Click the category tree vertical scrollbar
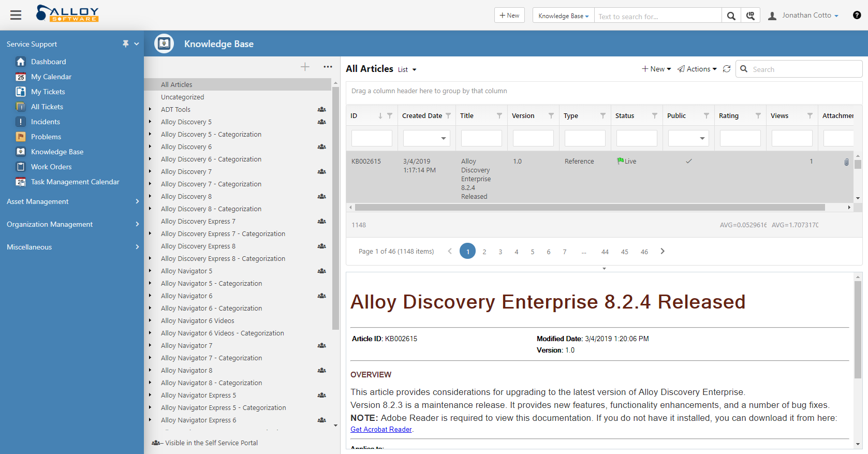Viewport: 868px width, 454px height. (x=335, y=207)
